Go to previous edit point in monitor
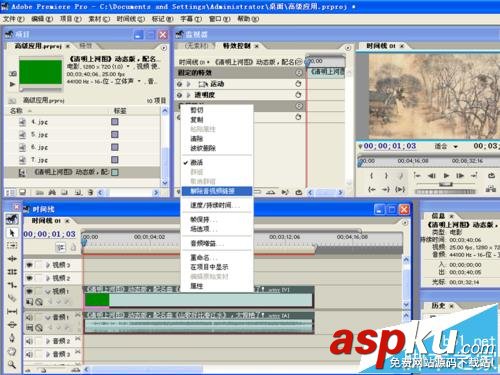This screenshot has width=500, height=375. (x=417, y=175)
